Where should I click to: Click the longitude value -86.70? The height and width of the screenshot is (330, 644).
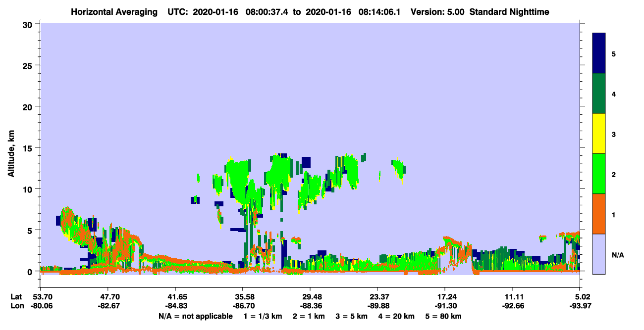243,306
